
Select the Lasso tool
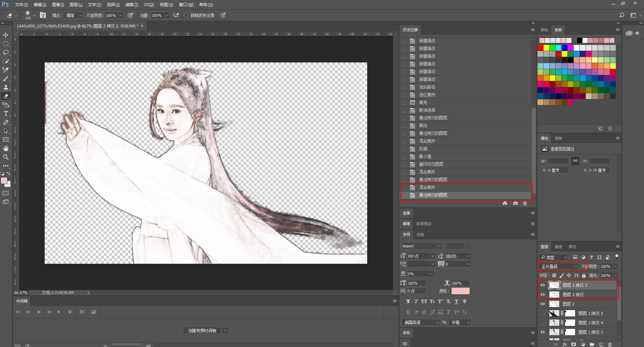pyautogui.click(x=6, y=52)
